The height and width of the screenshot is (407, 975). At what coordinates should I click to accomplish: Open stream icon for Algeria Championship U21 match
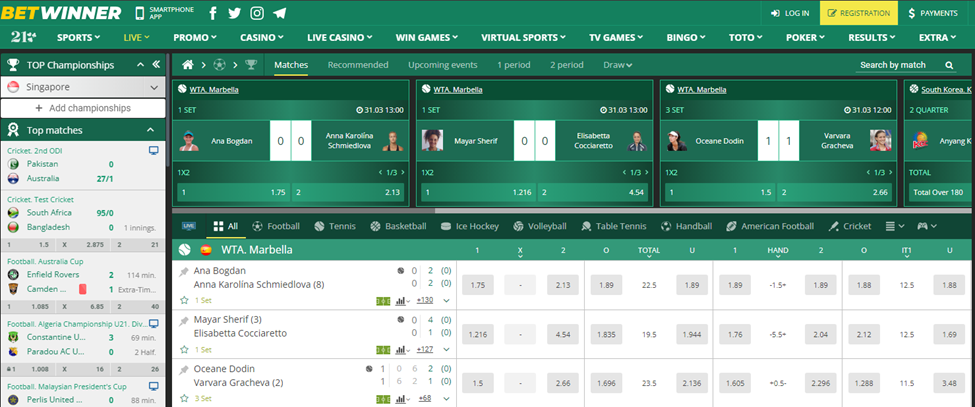point(154,323)
